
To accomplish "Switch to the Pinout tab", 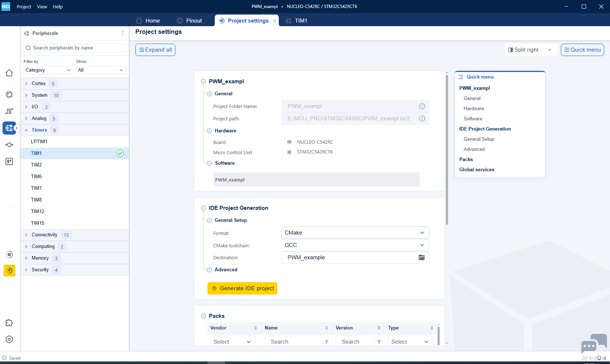I will point(189,21).
